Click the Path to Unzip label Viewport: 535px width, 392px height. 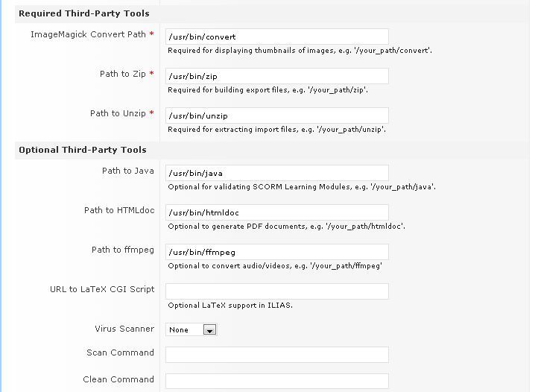pos(118,113)
